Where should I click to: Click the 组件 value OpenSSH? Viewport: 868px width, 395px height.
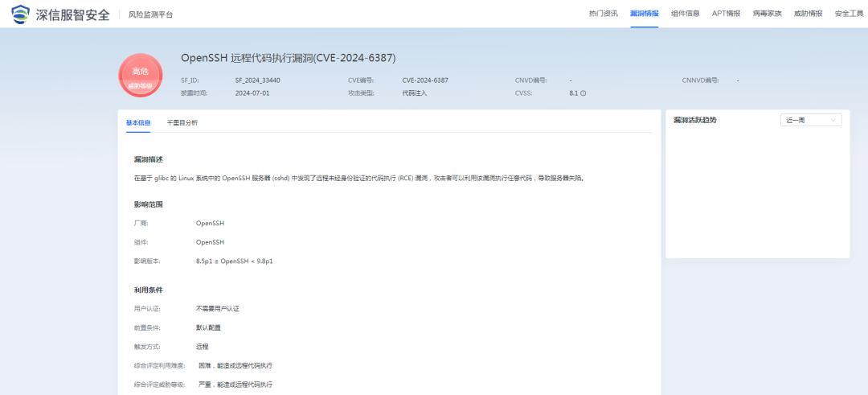coord(211,242)
